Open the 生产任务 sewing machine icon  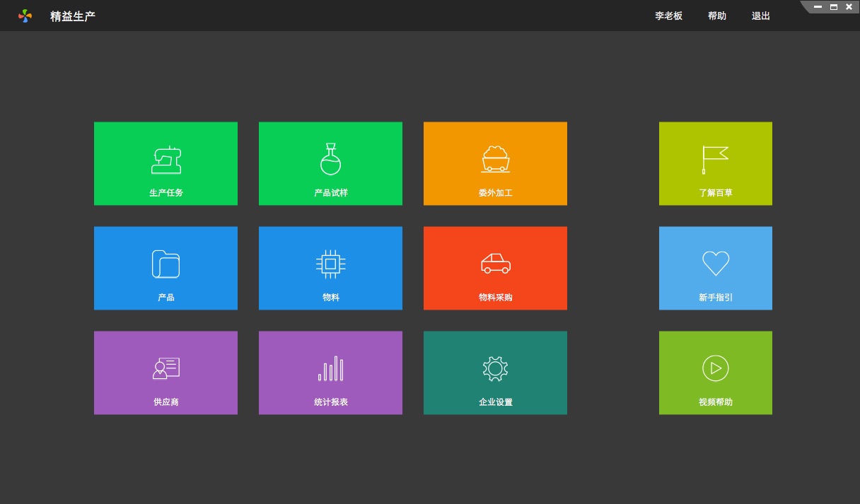(166, 160)
